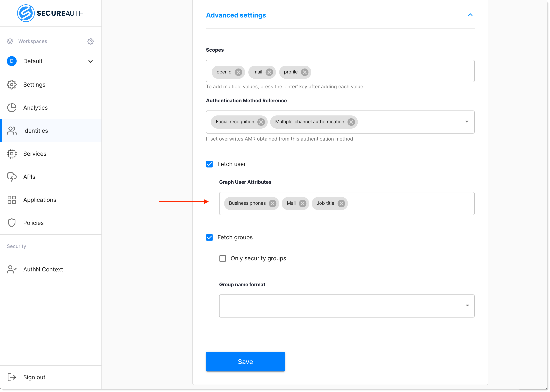
Task: Toggle the Only security groups checkbox
Action: [x=223, y=258]
